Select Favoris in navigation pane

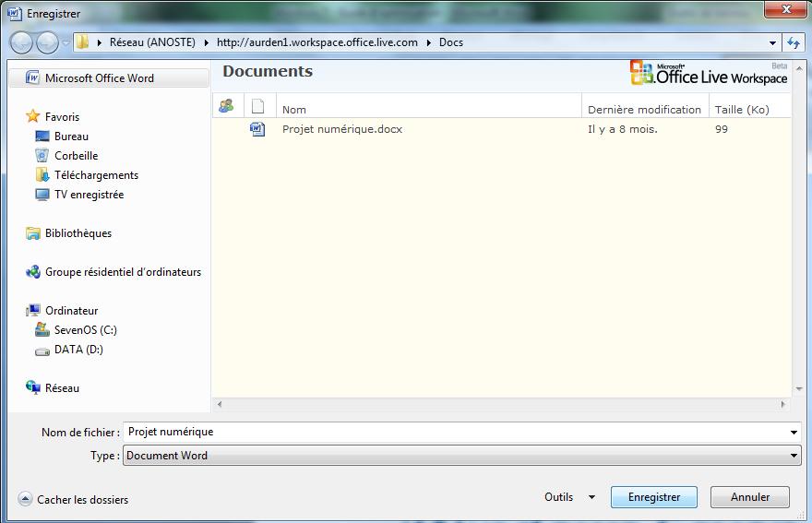(x=62, y=117)
